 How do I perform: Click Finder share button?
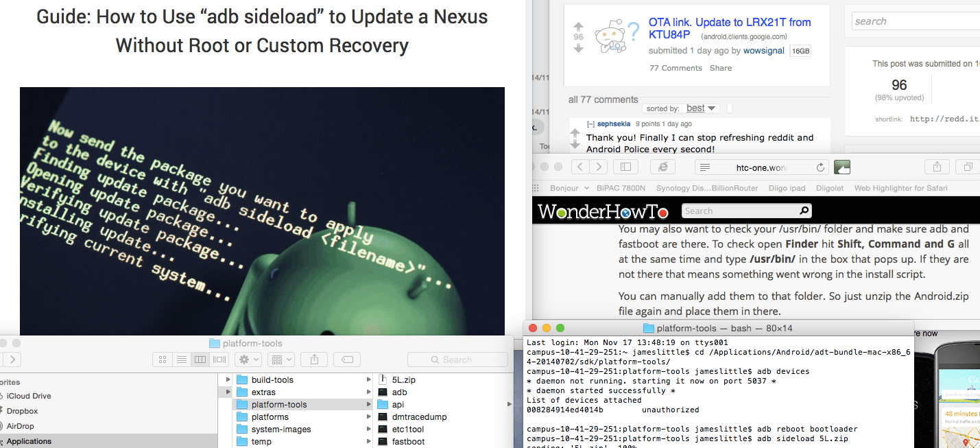click(x=315, y=359)
